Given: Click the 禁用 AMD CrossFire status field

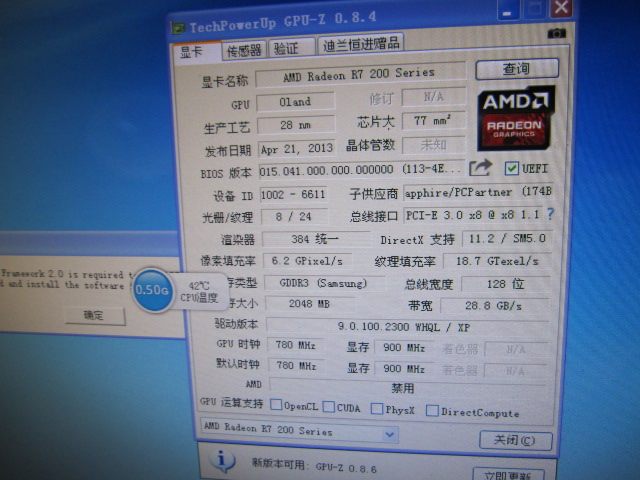Looking at the screenshot, I should (407, 387).
